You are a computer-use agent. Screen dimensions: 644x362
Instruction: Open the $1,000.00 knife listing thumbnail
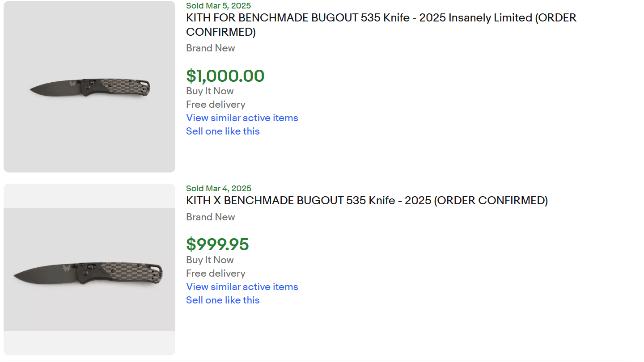click(x=89, y=87)
